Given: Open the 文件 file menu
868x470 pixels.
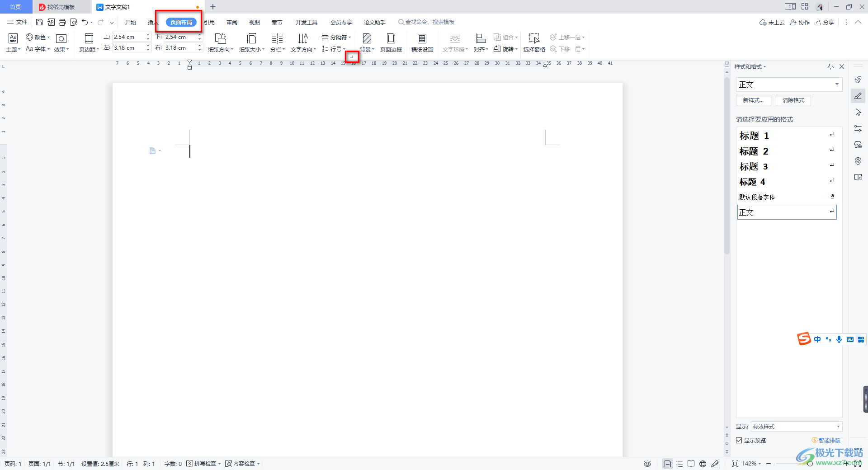Looking at the screenshot, I should pos(17,22).
